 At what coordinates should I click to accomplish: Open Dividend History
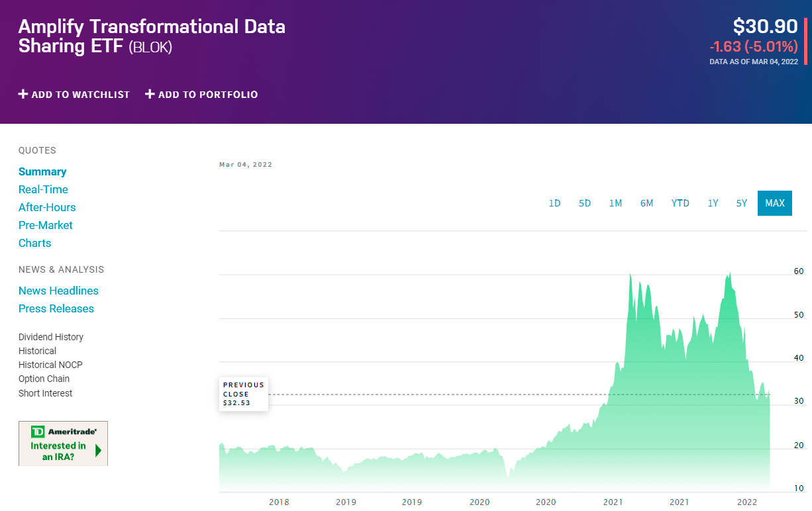coord(51,337)
